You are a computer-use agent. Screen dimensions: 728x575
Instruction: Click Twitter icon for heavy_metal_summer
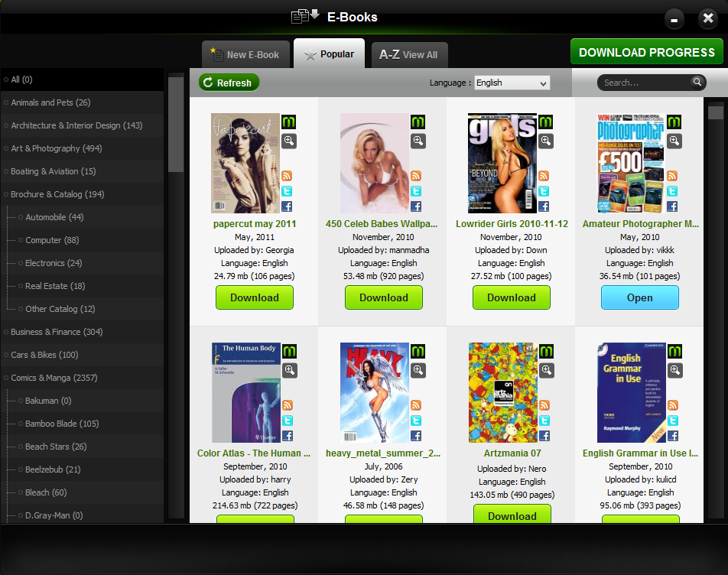417,421
